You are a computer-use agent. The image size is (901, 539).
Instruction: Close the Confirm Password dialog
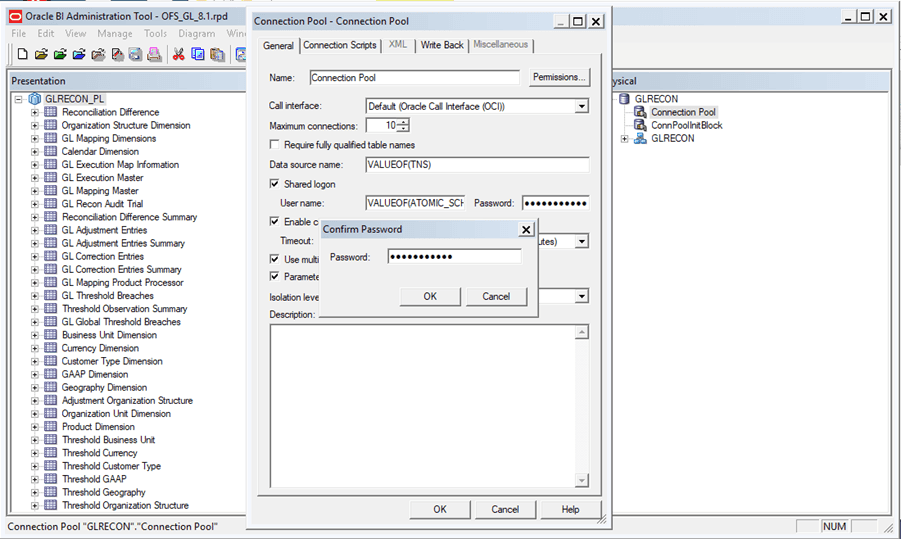click(x=526, y=229)
